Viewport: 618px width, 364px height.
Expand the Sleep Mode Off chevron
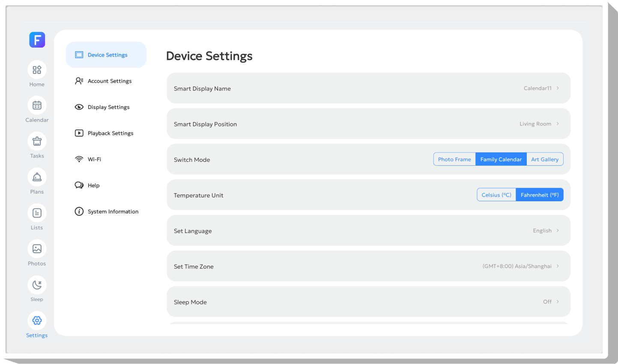pos(558,301)
